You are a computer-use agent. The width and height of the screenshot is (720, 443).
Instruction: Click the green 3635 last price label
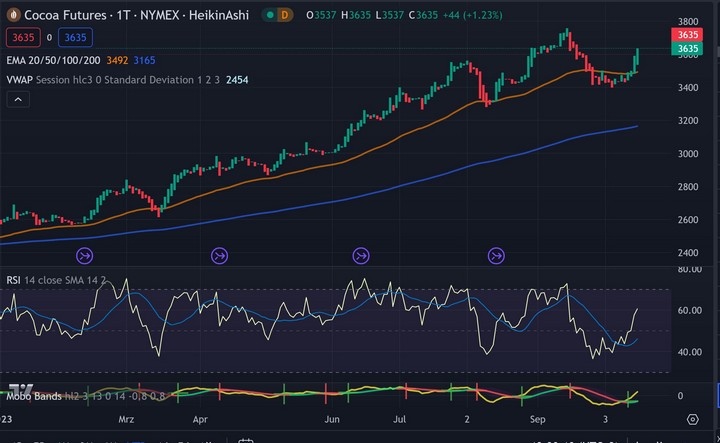tap(687, 48)
